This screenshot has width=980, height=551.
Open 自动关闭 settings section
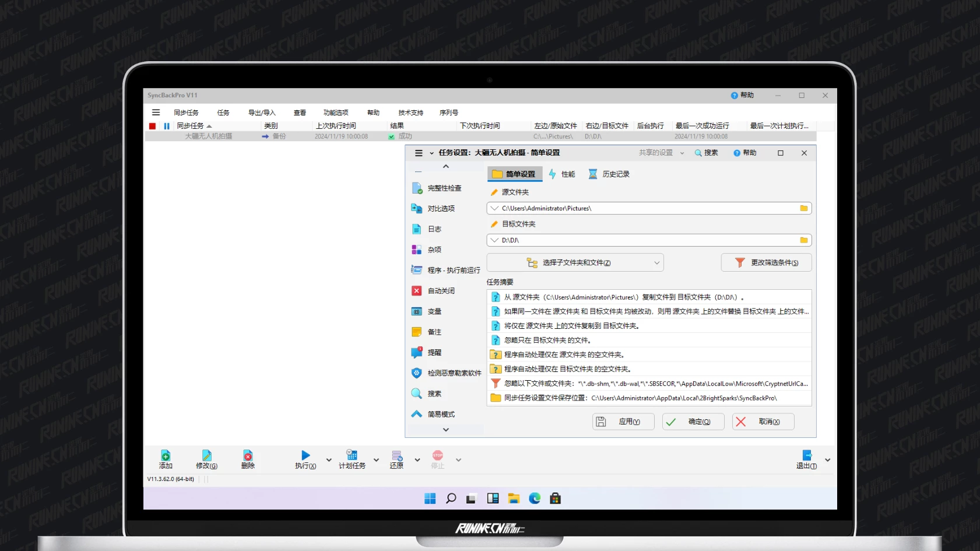point(441,291)
